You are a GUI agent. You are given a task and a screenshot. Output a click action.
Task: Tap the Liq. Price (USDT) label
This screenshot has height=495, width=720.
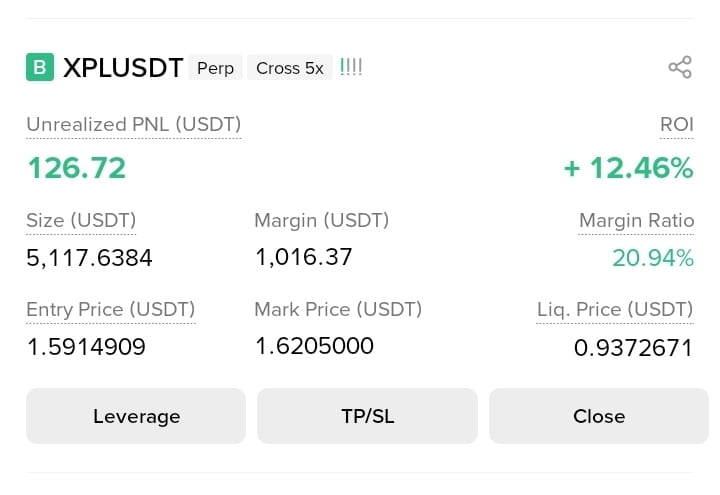click(x=615, y=309)
